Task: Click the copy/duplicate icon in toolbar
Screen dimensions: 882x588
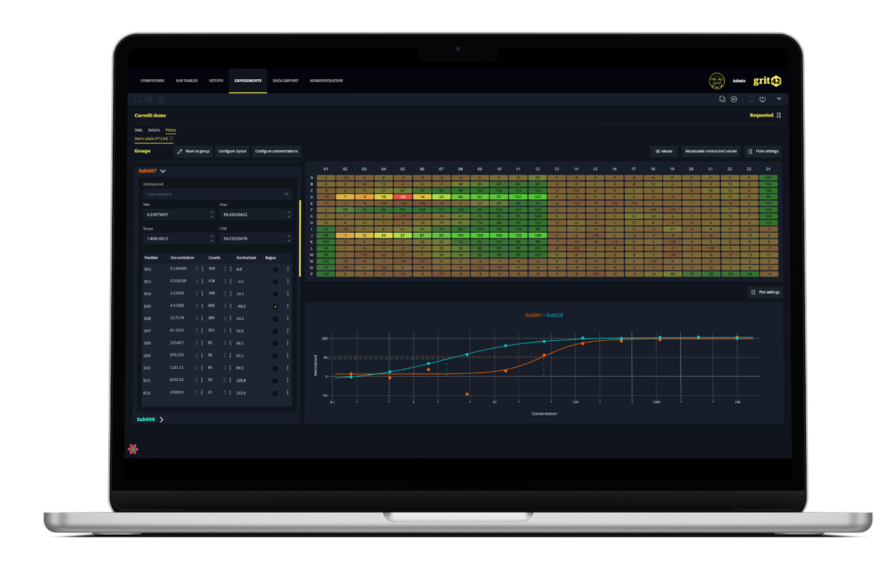Action: tap(722, 99)
